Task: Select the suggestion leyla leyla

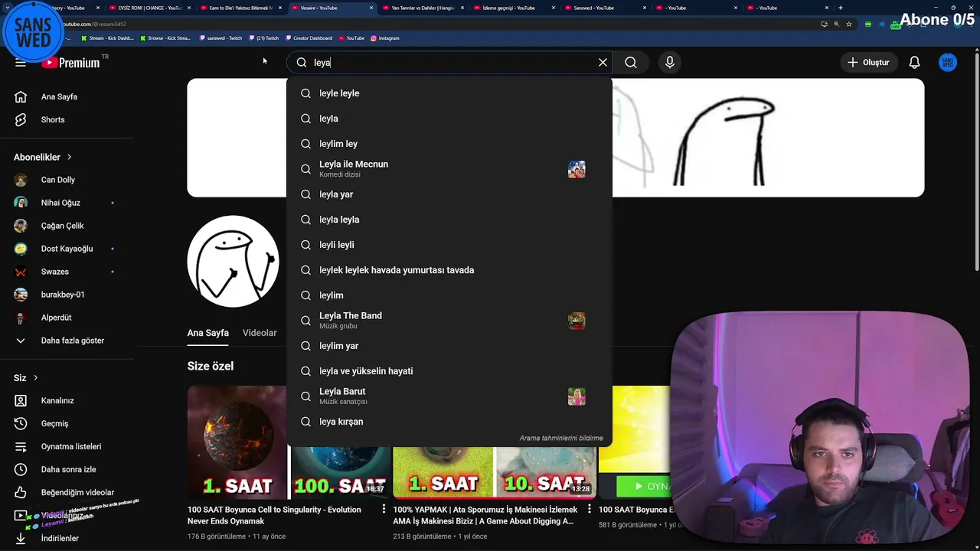Action: pos(449,220)
